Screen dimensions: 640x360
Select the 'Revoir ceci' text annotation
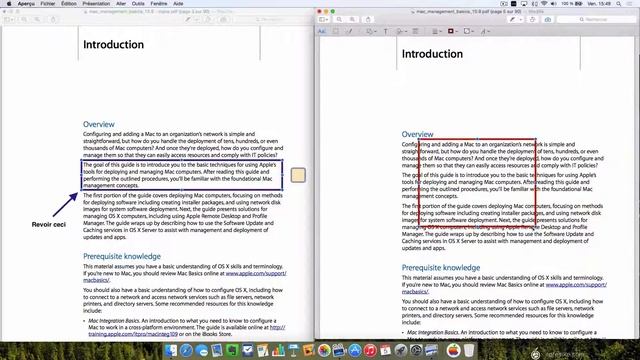coord(49,224)
